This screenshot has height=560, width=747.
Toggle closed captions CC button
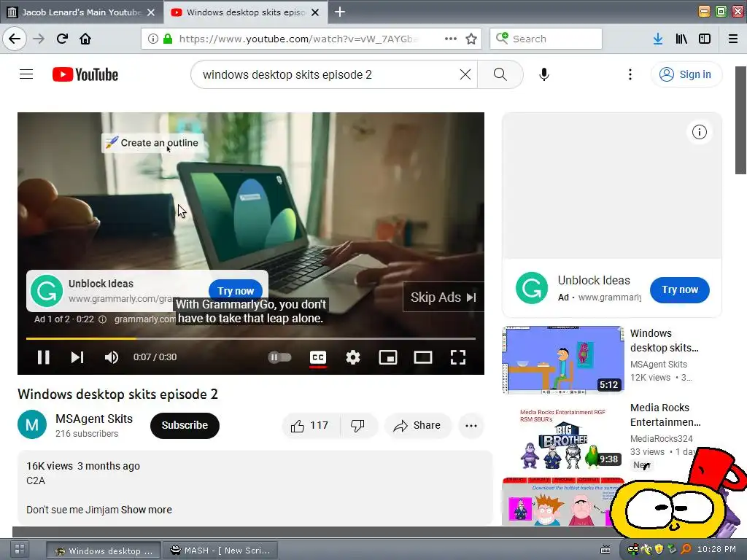point(318,357)
